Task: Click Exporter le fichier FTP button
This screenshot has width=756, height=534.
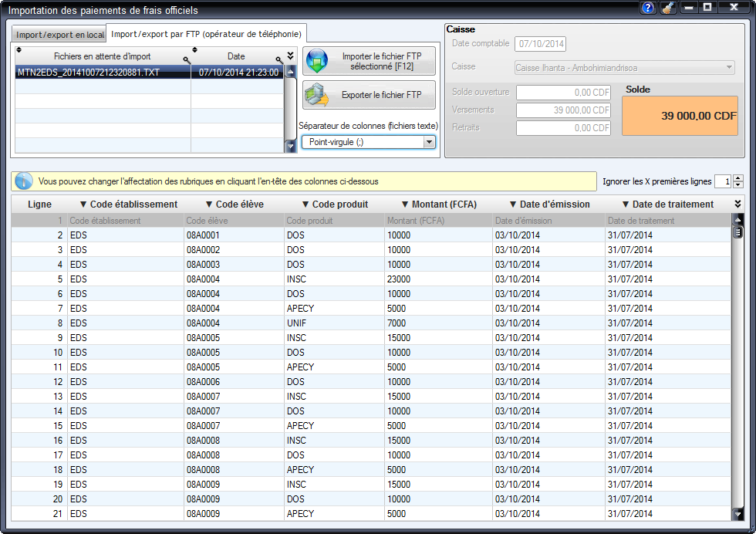Action: (x=369, y=95)
